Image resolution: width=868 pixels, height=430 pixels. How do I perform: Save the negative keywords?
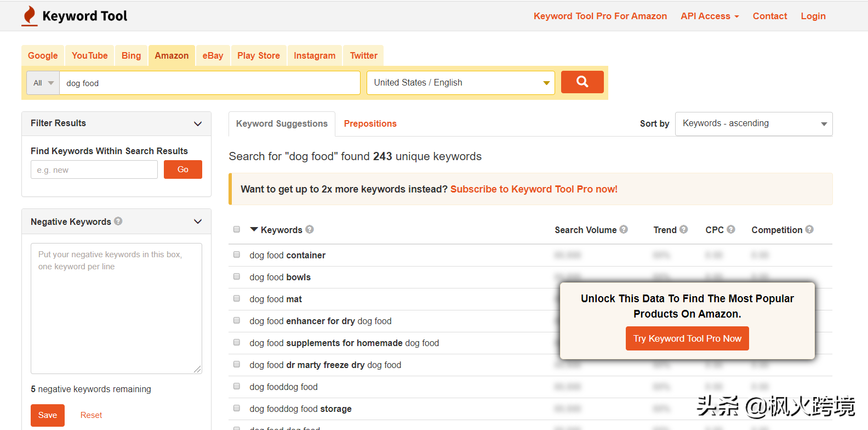(x=48, y=415)
